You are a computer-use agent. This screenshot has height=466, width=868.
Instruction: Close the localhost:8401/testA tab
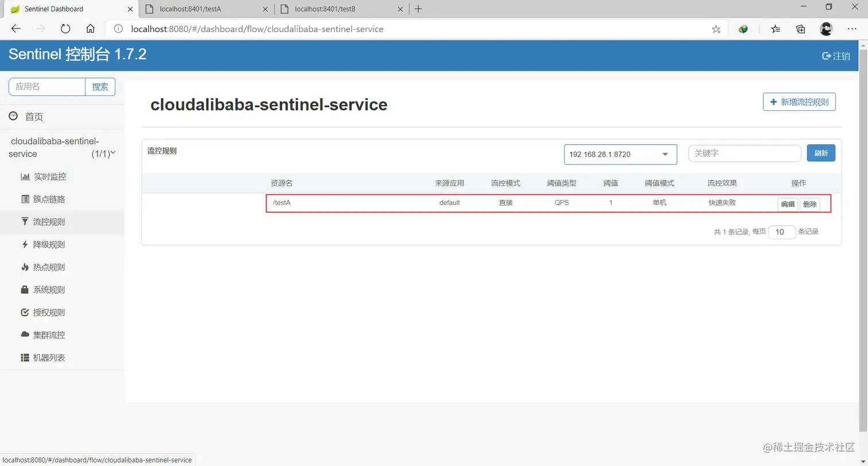[265, 9]
